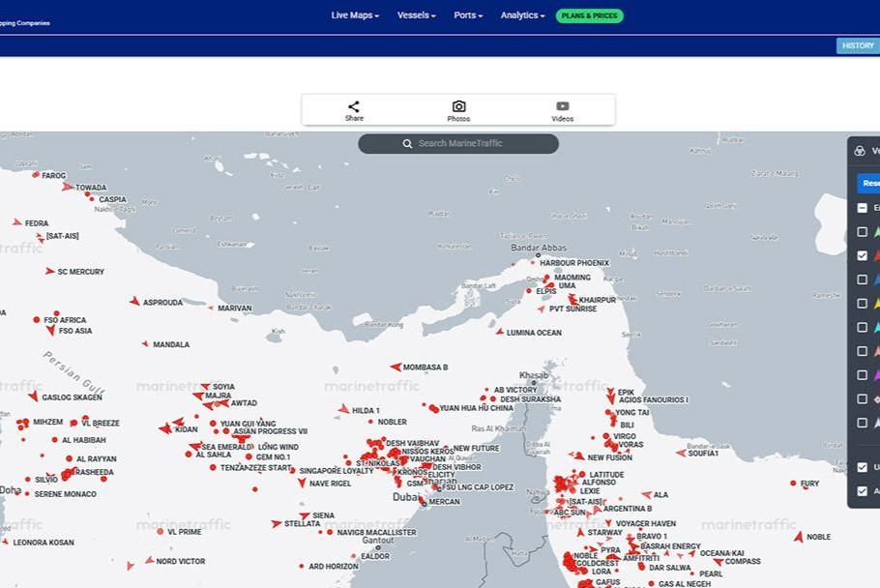Toggle the select-all vessel types checkbox
The width and height of the screenshot is (880, 588).
pos(862,208)
